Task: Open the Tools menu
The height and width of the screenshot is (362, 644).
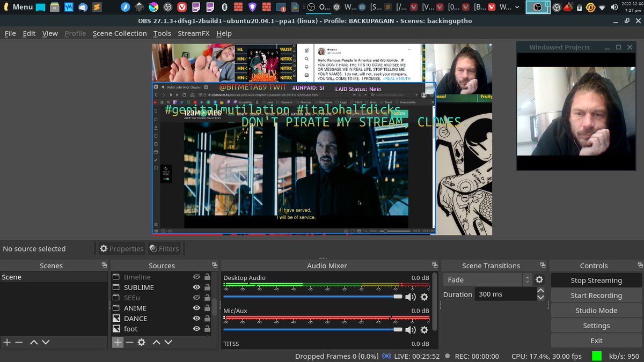Action: [x=162, y=33]
